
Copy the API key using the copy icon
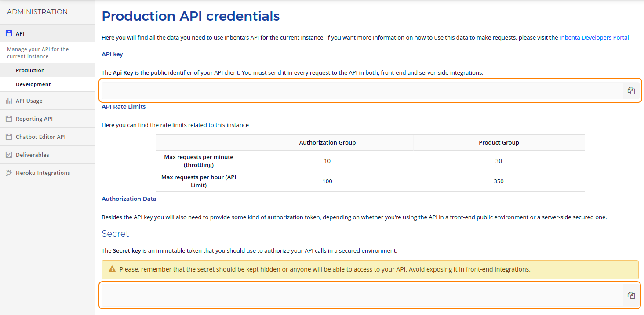(x=631, y=91)
